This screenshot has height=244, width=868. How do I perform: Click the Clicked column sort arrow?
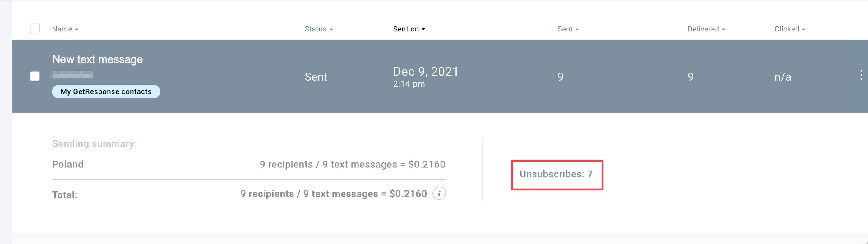[x=803, y=29]
